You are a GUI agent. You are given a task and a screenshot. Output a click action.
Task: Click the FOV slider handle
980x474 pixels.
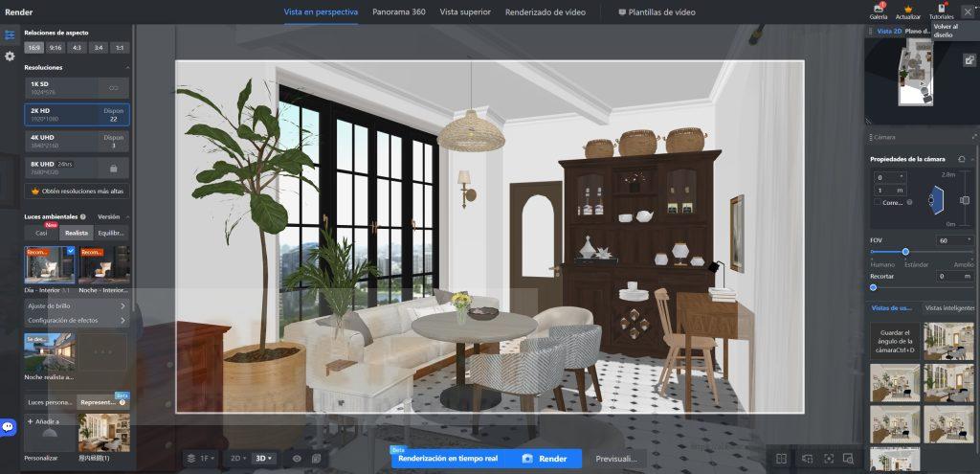(905, 252)
